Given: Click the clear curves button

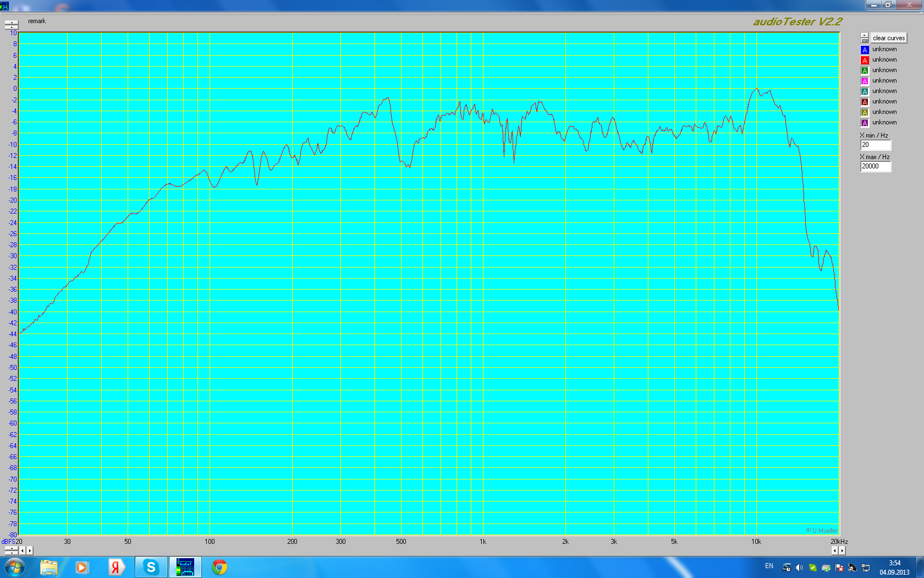Looking at the screenshot, I should coord(888,38).
